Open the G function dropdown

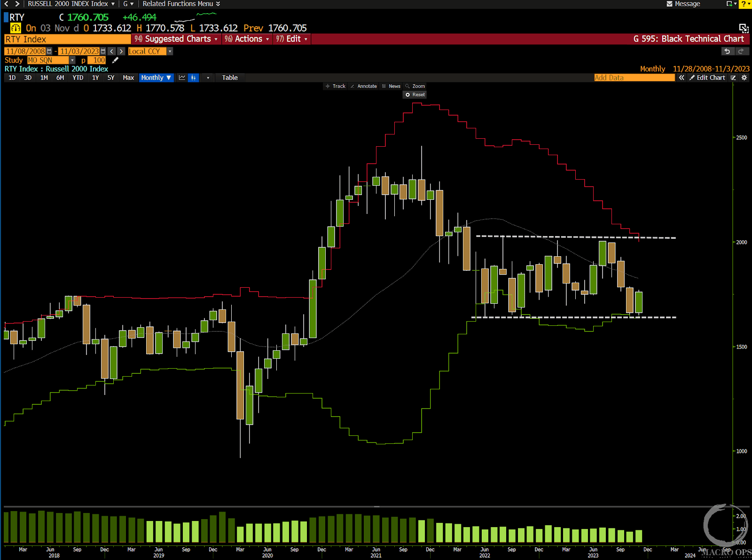click(x=128, y=4)
